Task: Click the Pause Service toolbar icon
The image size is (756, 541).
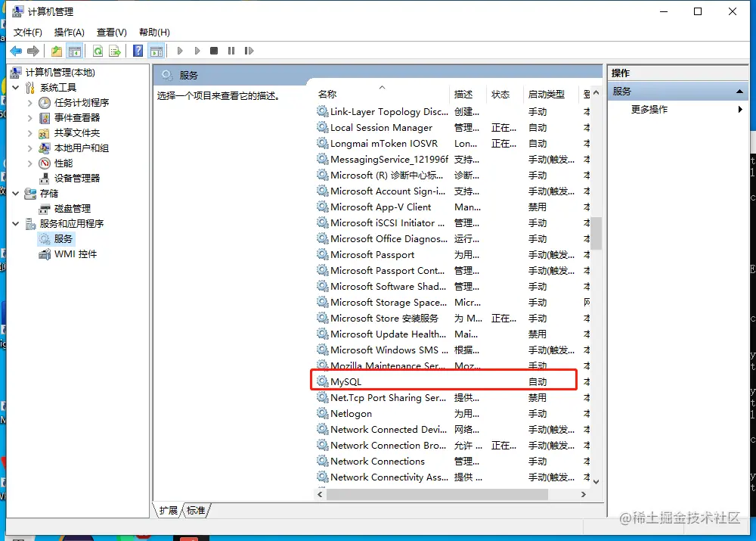Action: coord(231,51)
